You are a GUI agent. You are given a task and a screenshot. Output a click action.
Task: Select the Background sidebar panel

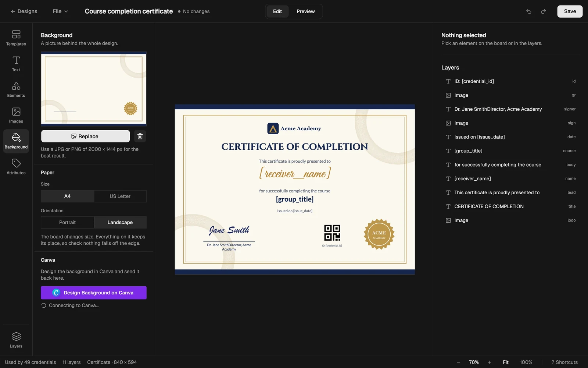point(16,141)
